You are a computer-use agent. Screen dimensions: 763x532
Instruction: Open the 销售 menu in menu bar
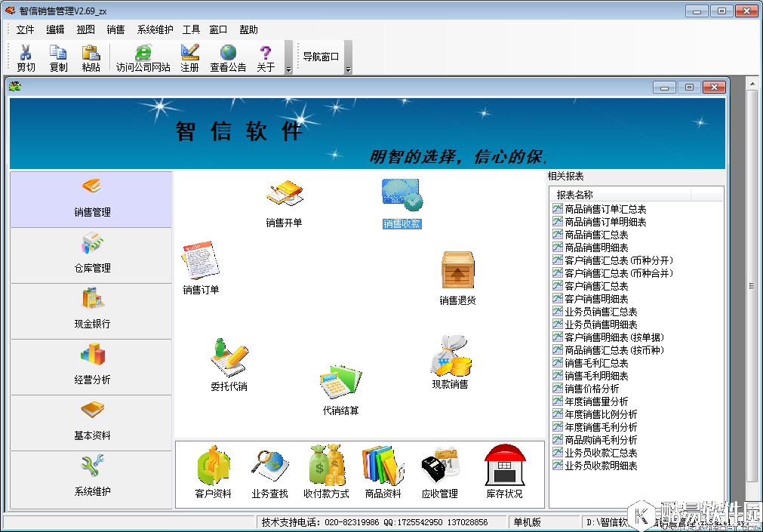coord(115,30)
